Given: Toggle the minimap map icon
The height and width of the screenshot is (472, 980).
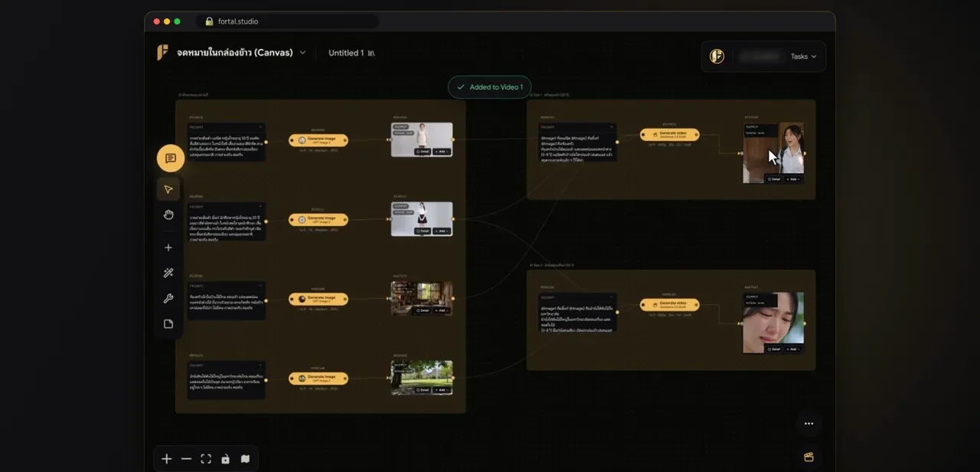Looking at the screenshot, I should [x=245, y=459].
